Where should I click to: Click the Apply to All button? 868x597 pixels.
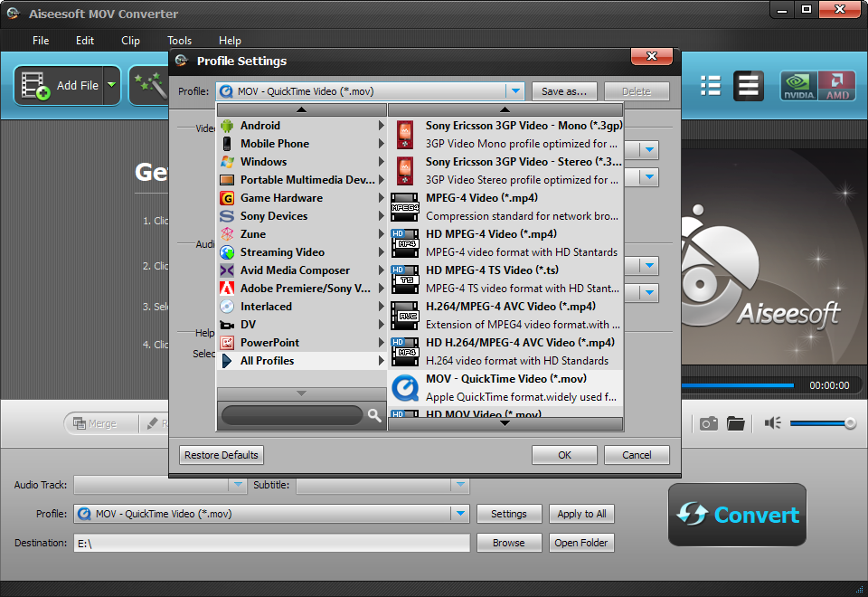(581, 514)
